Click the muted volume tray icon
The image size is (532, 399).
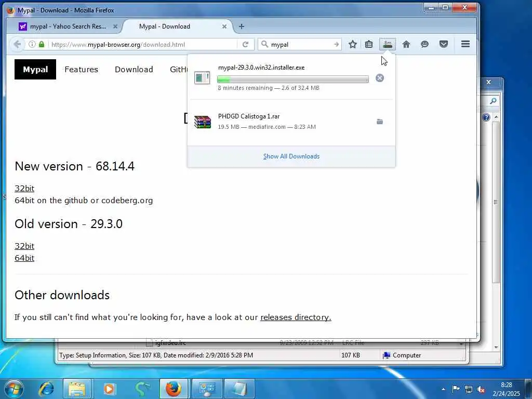coord(481,389)
